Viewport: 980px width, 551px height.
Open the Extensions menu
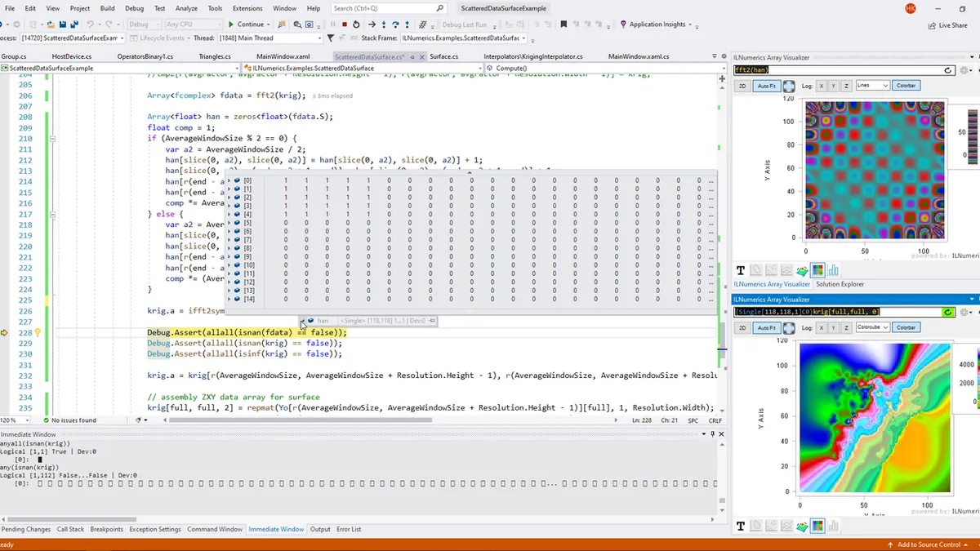point(247,8)
